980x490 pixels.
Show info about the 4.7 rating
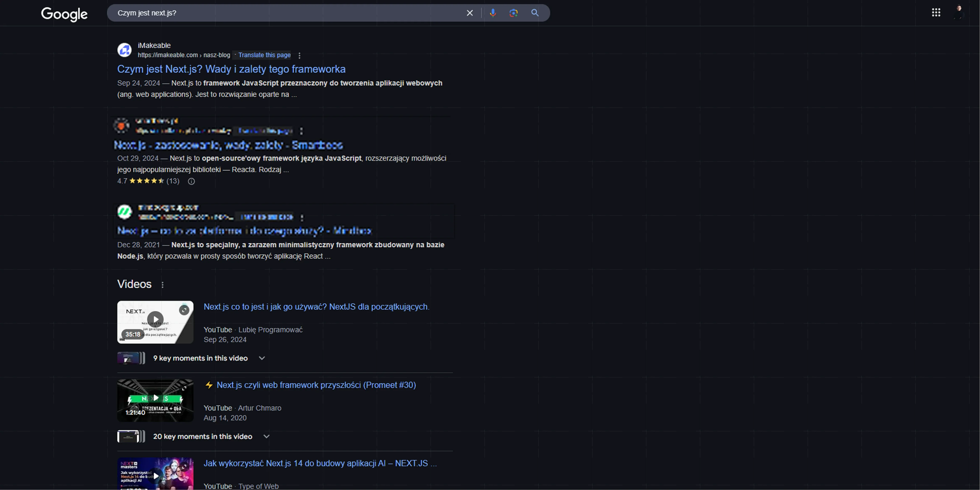coord(191,181)
